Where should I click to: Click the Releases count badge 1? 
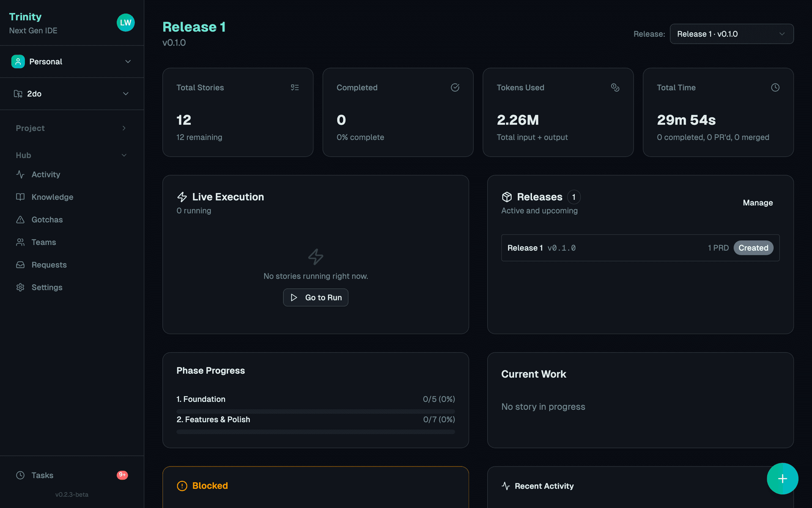(574, 197)
